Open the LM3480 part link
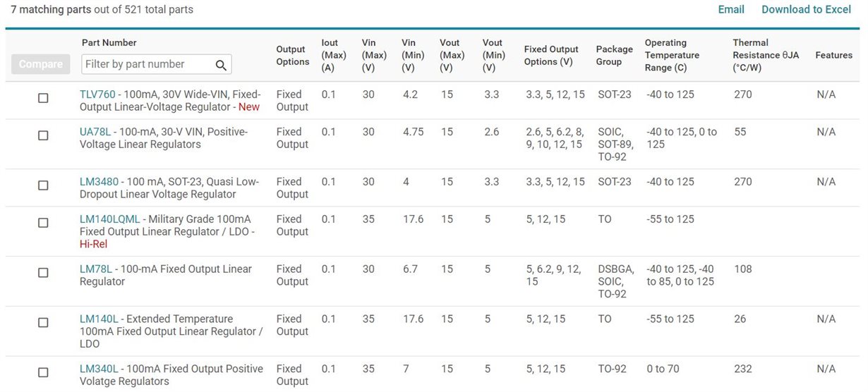The width and height of the screenshot is (868, 392). (99, 182)
